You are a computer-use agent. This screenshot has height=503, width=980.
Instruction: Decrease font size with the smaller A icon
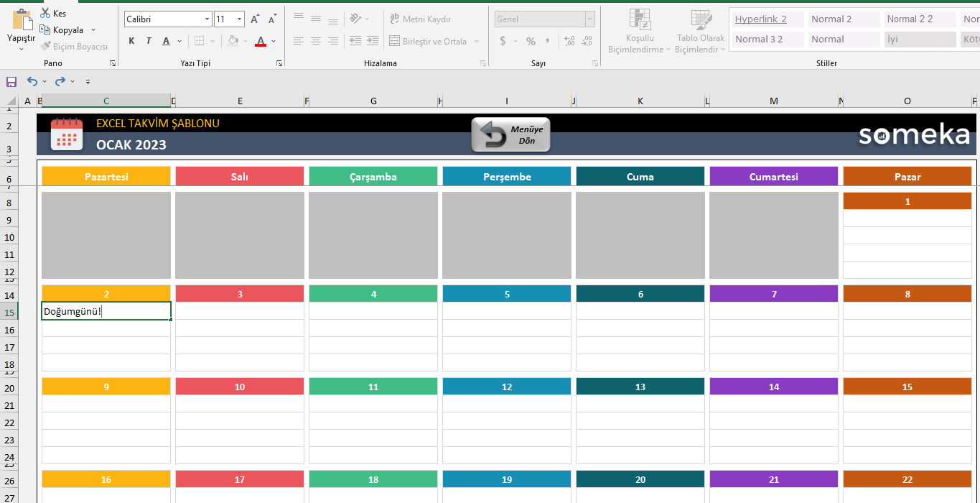[x=272, y=19]
